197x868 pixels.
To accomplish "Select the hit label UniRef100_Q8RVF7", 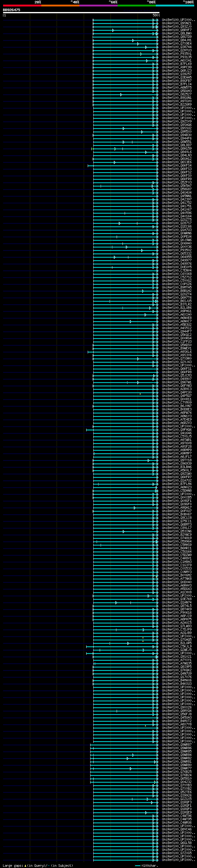I will tap(177, 30).
